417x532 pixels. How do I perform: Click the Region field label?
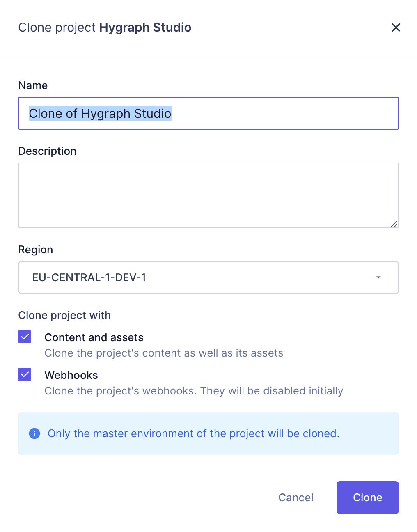(36, 250)
